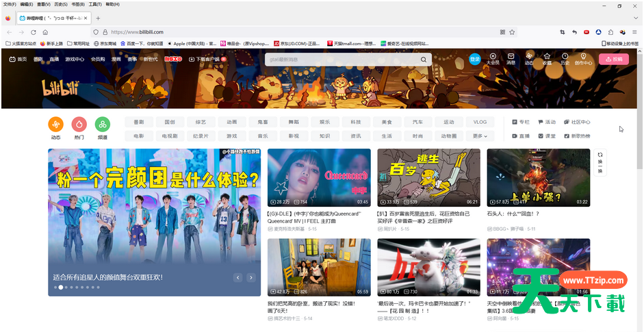Click the back navigation arrow
The height and width of the screenshot is (332, 644).
[x=10, y=32]
